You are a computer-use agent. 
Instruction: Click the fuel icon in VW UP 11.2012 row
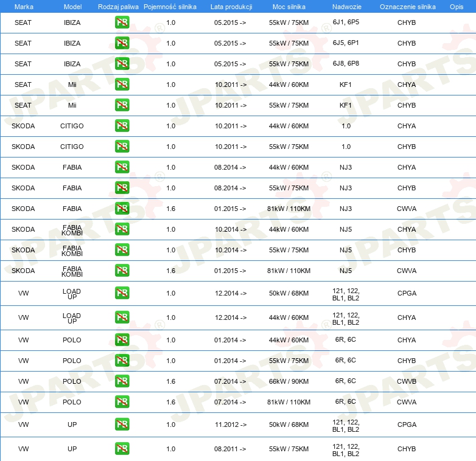[x=122, y=425]
